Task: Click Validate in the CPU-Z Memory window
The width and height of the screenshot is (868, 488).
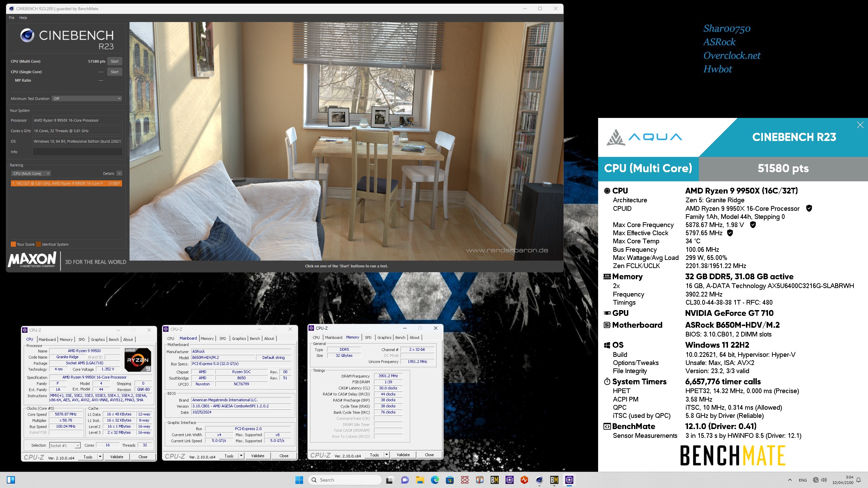Action: (x=403, y=455)
